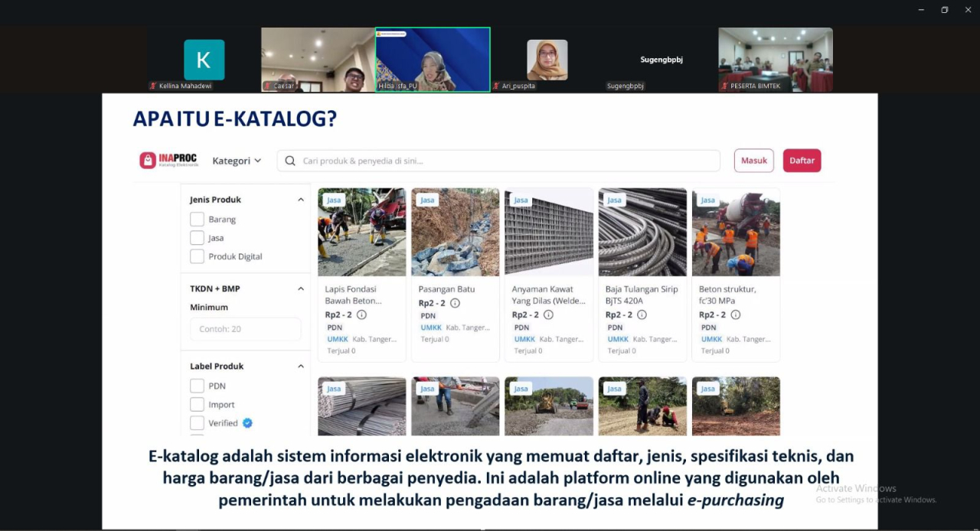
Task: Enable the Jasa product type checkbox
Action: pyautogui.click(x=197, y=238)
